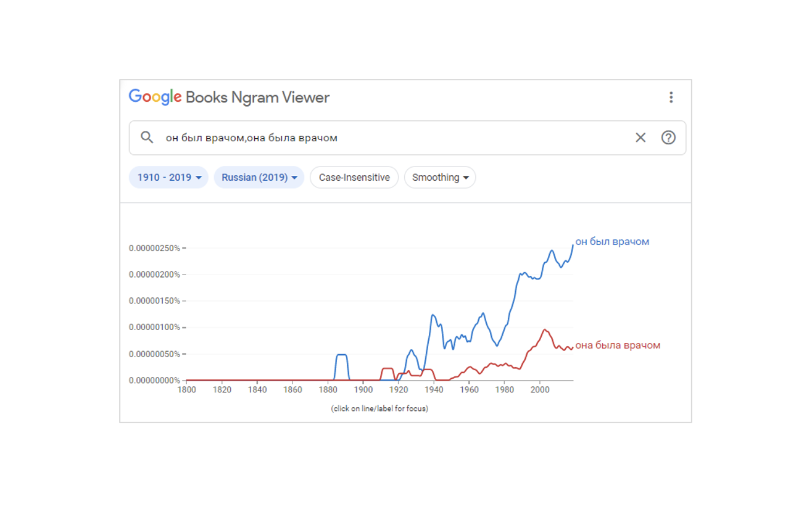Click the 1960 x-axis year label
812x517 pixels.
(470, 390)
